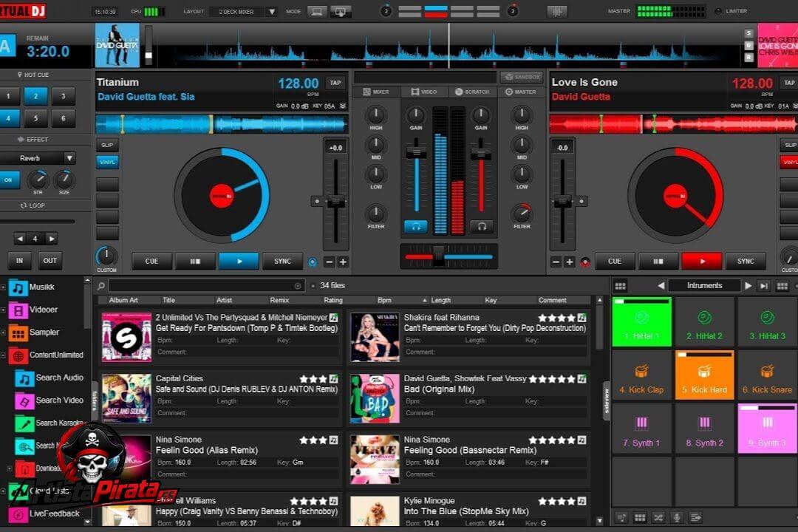Toggle SANDBOX mode

[522, 77]
